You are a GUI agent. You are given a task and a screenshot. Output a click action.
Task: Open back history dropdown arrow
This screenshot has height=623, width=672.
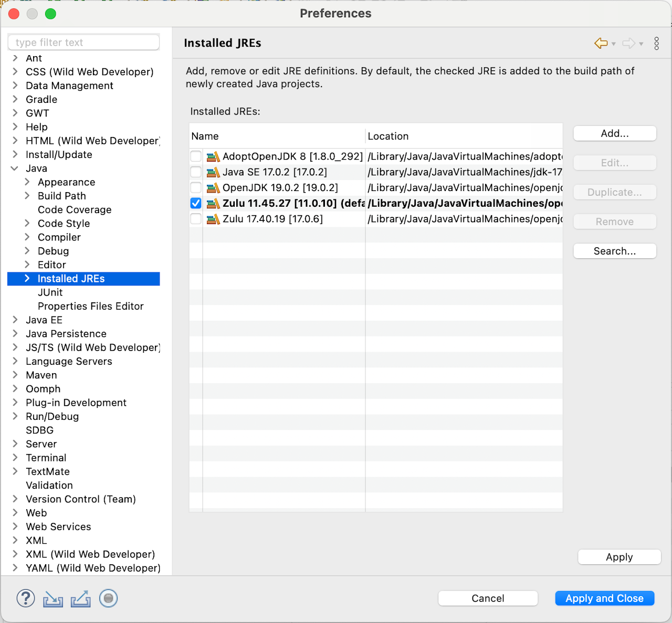(613, 44)
